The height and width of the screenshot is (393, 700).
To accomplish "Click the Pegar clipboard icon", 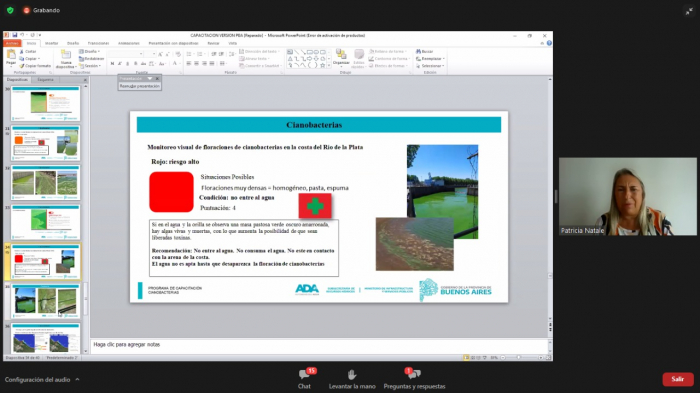I will [x=11, y=55].
